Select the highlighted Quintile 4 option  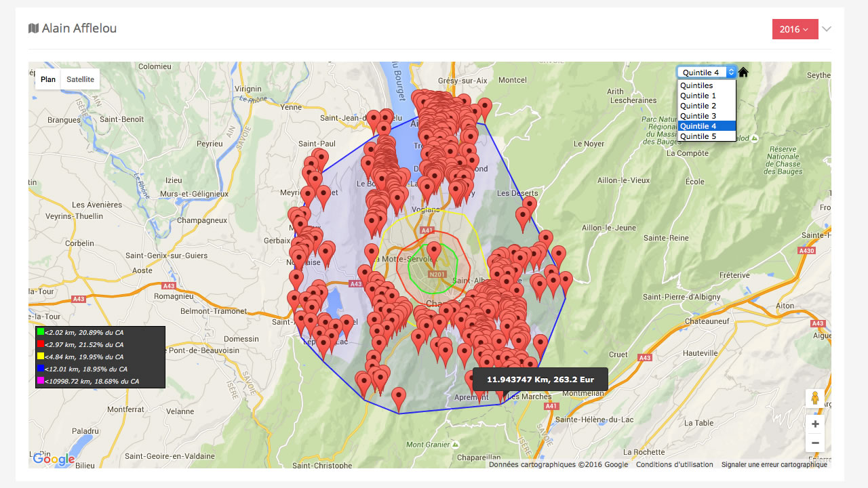coord(707,126)
